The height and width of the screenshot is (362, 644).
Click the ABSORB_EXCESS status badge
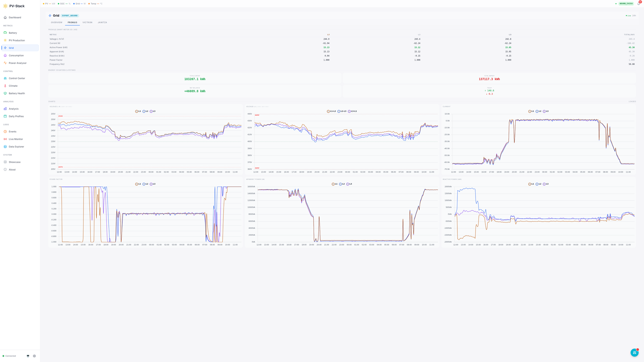pyautogui.click(x=626, y=4)
